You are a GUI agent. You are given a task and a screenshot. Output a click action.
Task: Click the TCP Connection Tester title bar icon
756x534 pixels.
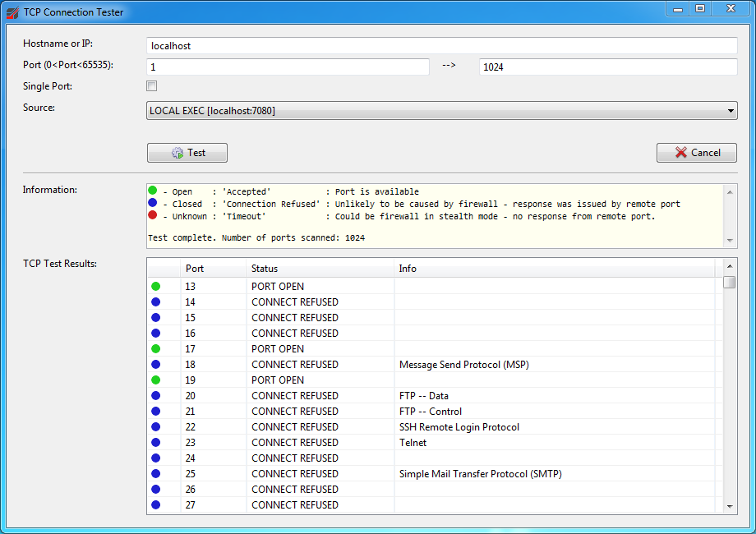point(12,12)
